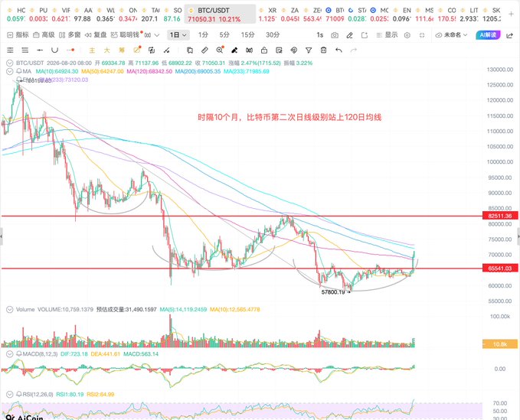Toggle the 筹 chip distribution indicator
520x420 pixels.
(122, 50)
